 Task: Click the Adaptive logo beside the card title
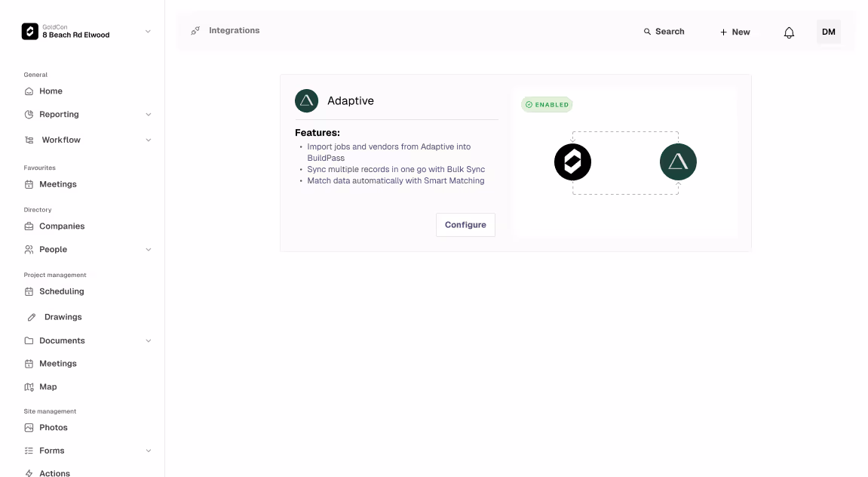tap(307, 101)
